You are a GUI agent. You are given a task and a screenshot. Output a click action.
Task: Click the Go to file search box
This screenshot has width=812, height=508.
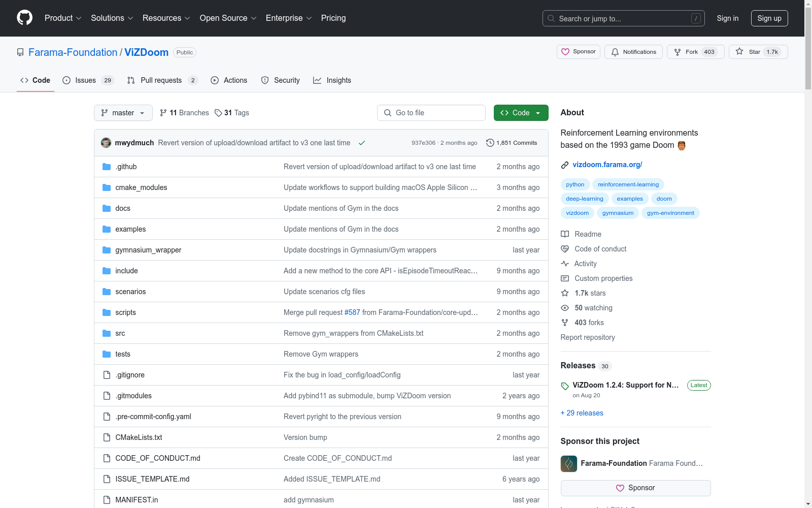[x=431, y=113]
